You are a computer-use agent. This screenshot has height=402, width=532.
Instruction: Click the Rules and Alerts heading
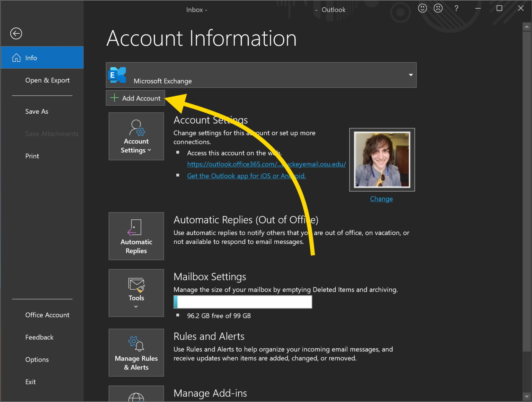click(x=209, y=336)
